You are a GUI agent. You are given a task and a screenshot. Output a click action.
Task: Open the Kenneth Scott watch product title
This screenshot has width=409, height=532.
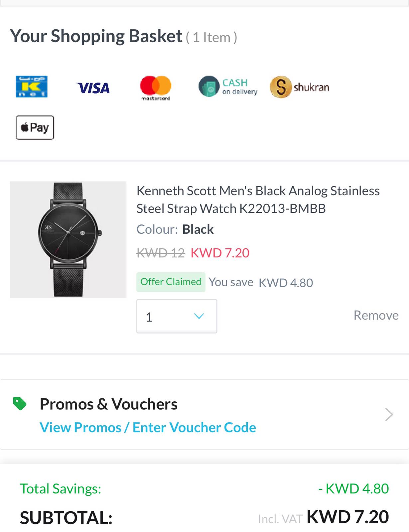click(x=258, y=199)
